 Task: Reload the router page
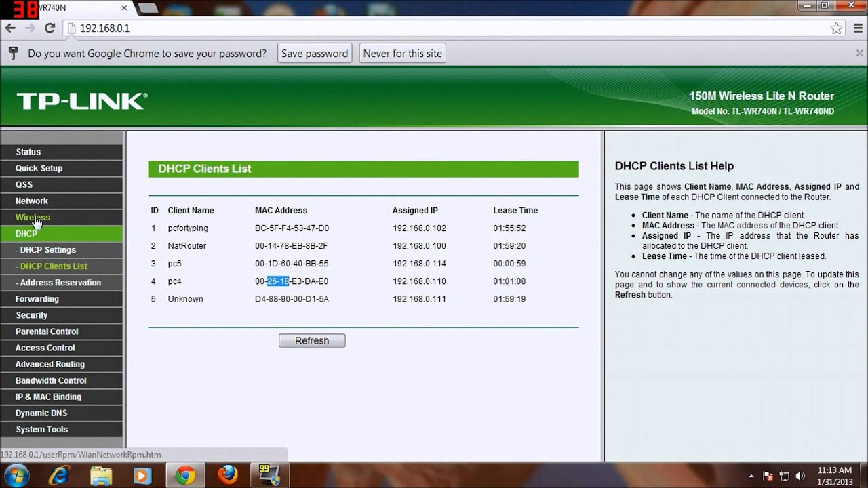point(50,28)
